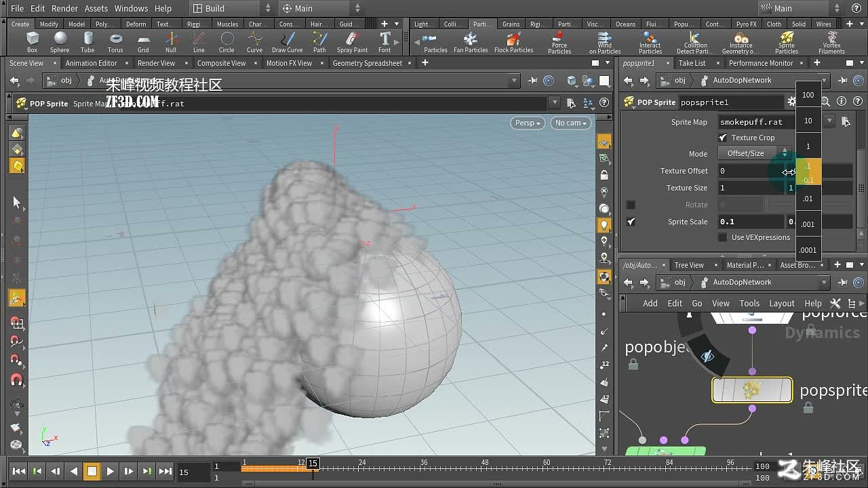Toggle the popobject node visibility eye flag
868x488 pixels.
point(708,356)
